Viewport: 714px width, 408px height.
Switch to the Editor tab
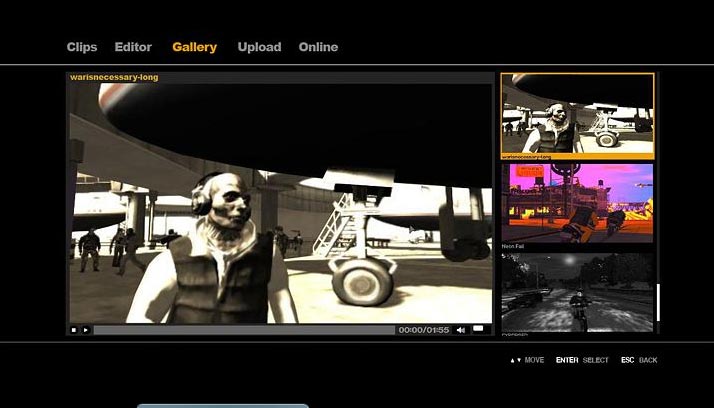133,47
